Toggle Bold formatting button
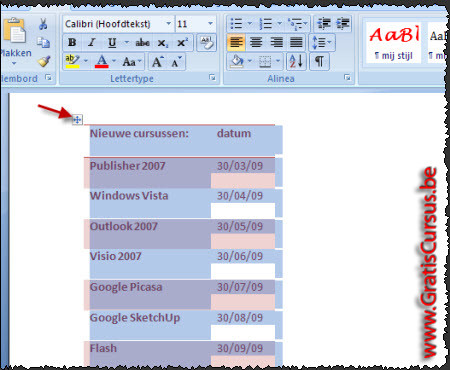This screenshot has width=450, height=370. [x=72, y=43]
